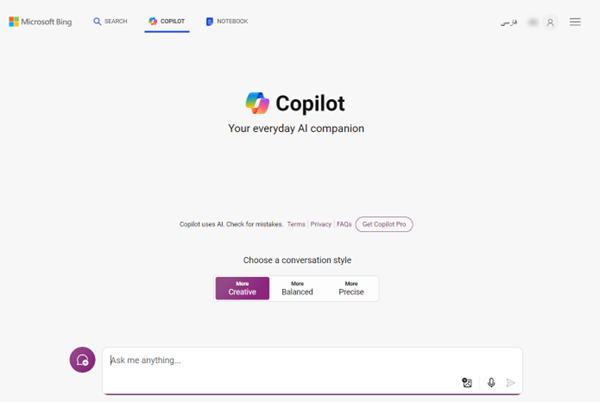Viewport: 600px width, 402px height.
Task: Click the Notebook icon
Action: [x=209, y=21]
